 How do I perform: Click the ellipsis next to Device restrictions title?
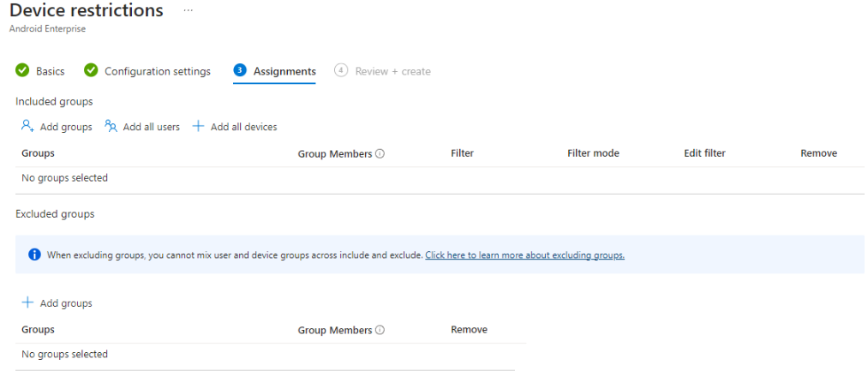click(x=189, y=10)
